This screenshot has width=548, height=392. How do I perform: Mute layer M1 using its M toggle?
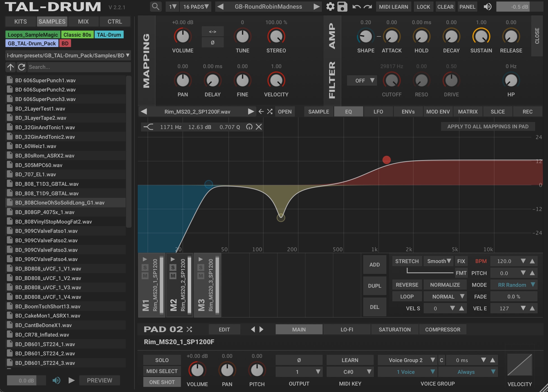coord(145,275)
